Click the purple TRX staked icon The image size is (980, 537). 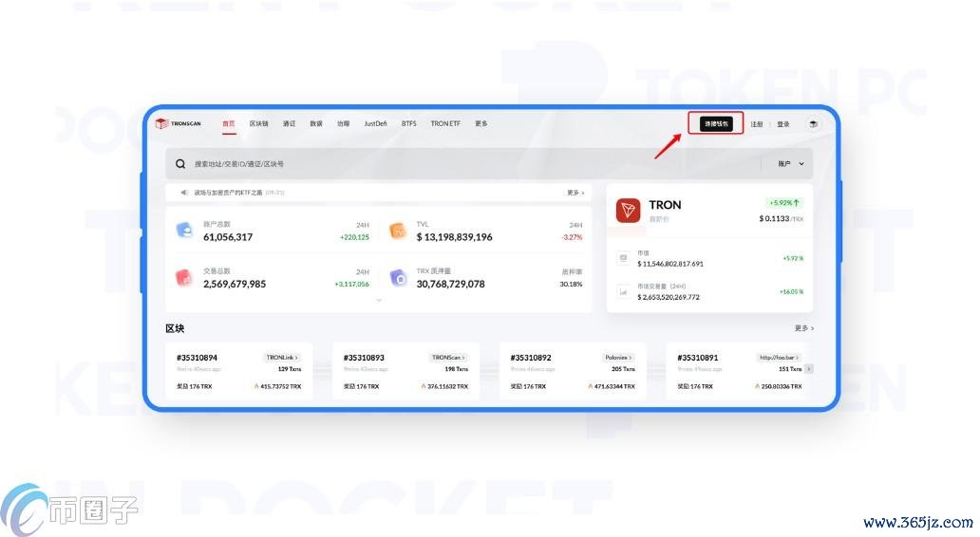pos(398,277)
